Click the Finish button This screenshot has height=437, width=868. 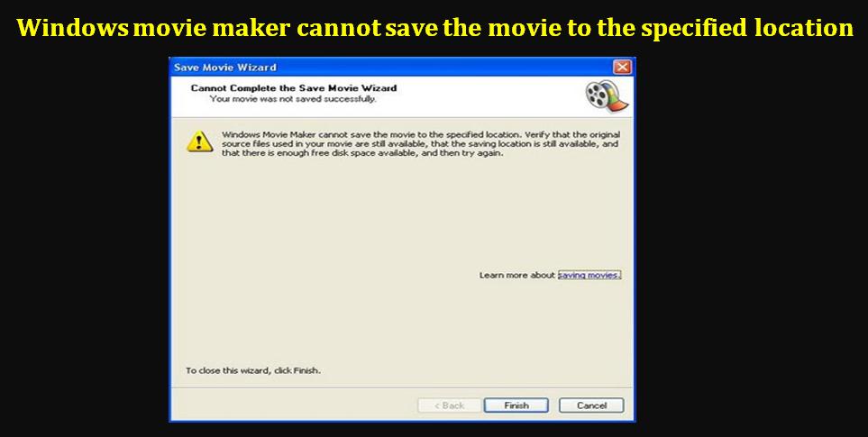tap(516, 405)
